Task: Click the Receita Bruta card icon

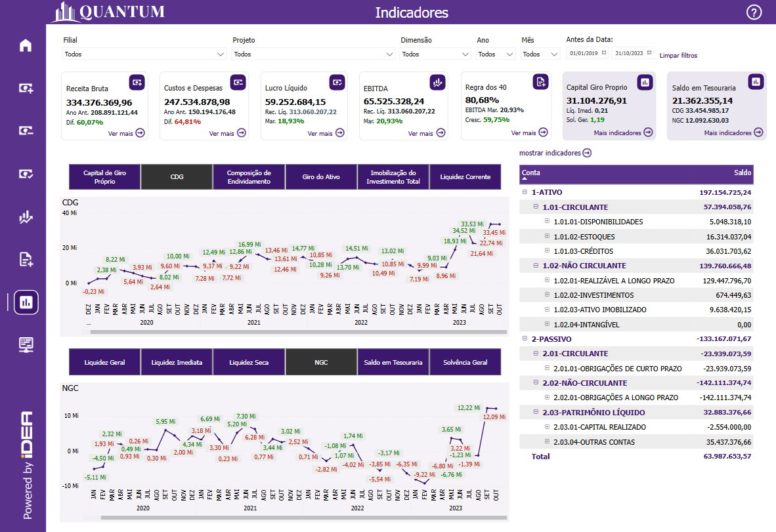Action: click(x=137, y=82)
